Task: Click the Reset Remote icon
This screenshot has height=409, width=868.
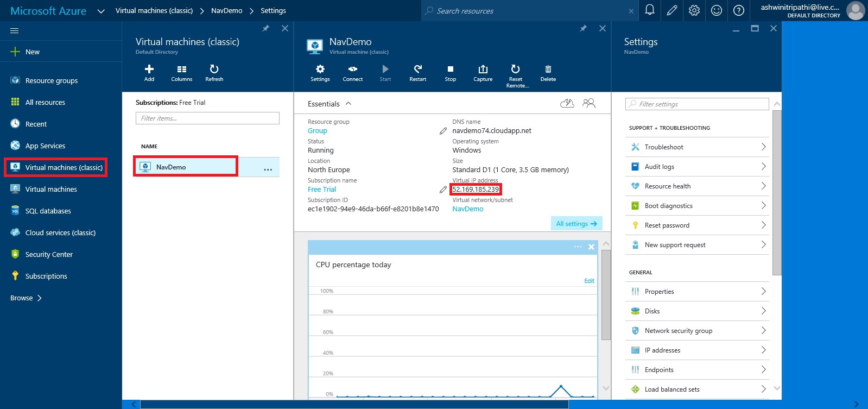Action: coord(515,70)
